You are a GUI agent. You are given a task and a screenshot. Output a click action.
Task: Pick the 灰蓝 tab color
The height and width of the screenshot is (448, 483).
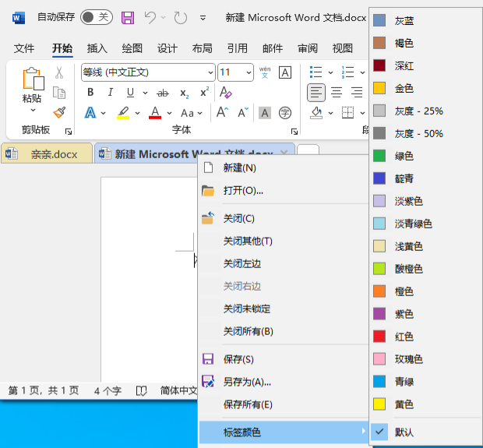[426, 20]
